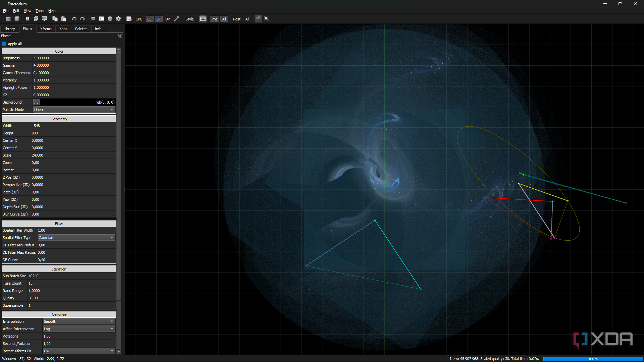Click the new empty flame icon

click(17, 19)
